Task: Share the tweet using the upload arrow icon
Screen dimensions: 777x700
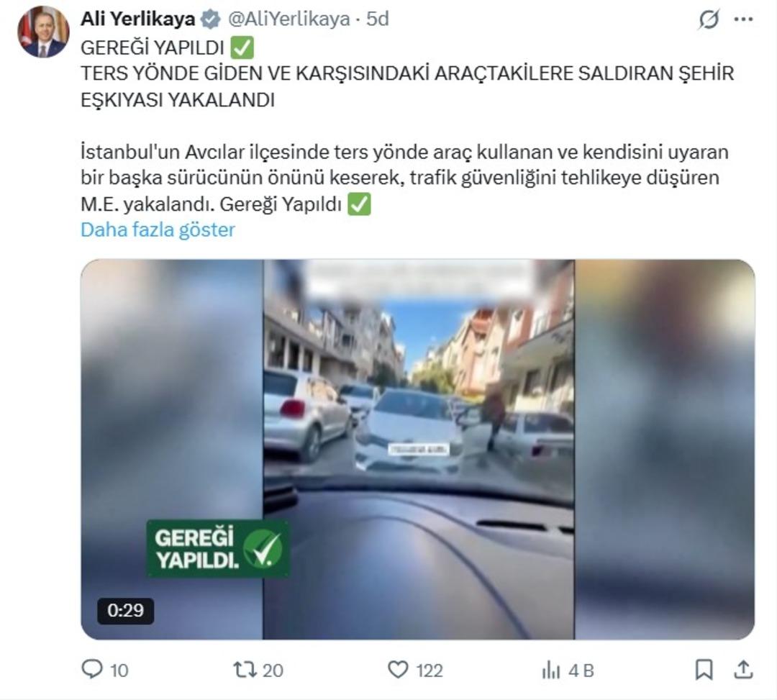Action: tap(743, 669)
